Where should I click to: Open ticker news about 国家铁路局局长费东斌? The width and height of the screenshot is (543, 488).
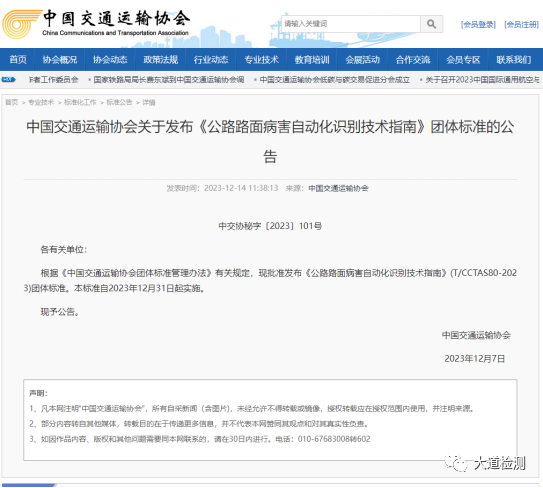tap(169, 80)
